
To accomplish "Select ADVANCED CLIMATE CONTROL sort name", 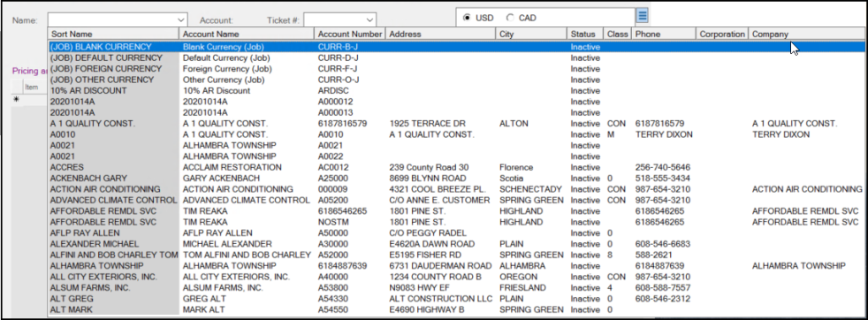I will click(113, 200).
